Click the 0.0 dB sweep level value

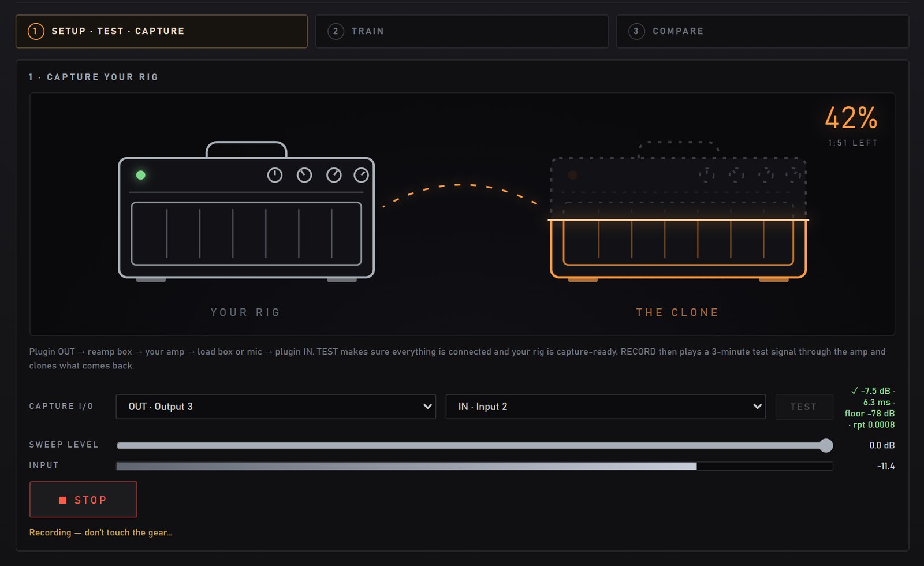(882, 445)
